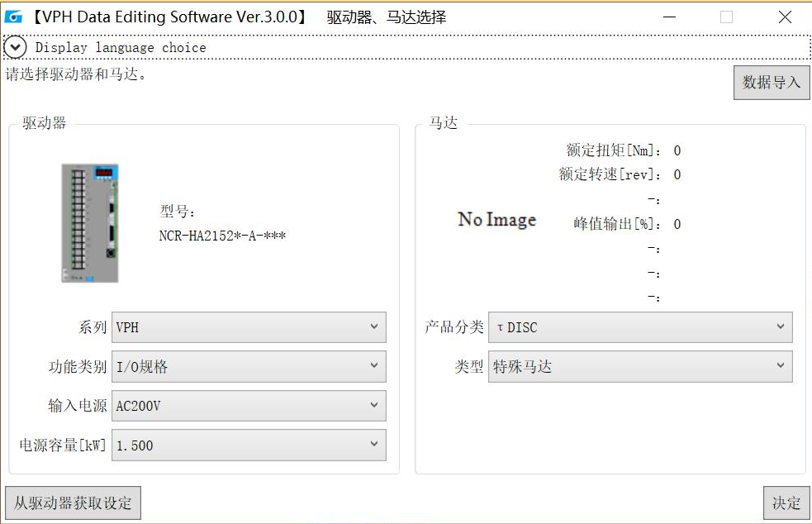This screenshot has width=812, height=524.
Task: Expand the Display language choice chevron
Action: tap(15, 48)
